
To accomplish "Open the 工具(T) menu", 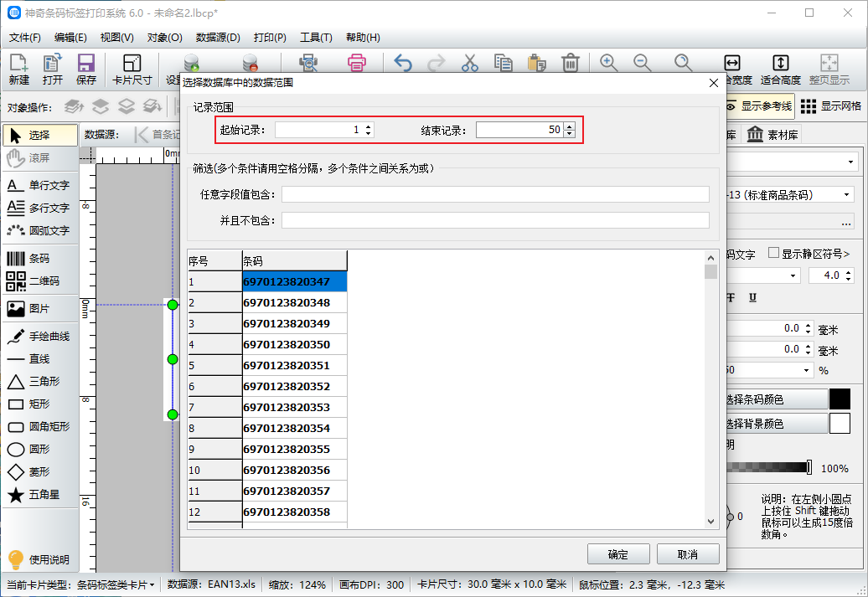I will point(316,38).
